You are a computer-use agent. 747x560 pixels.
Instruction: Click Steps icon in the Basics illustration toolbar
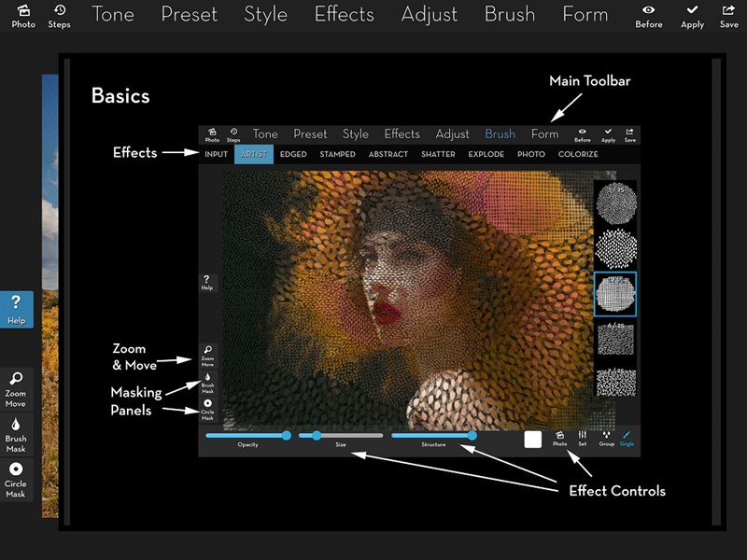pyautogui.click(x=233, y=135)
